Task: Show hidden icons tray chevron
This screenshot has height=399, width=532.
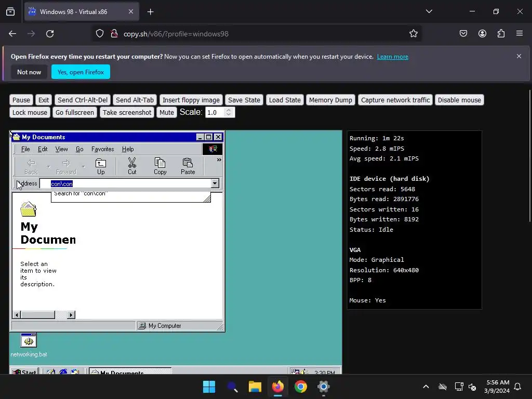Action: (x=426, y=387)
